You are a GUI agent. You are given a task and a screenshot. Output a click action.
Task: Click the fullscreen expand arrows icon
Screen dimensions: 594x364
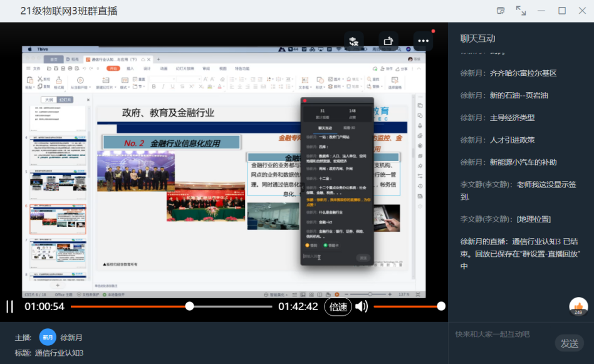pos(521,11)
